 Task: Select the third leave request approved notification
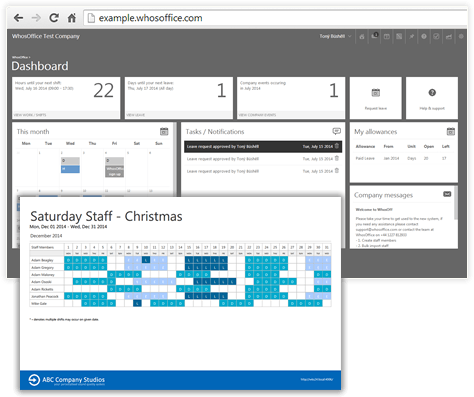263,171
